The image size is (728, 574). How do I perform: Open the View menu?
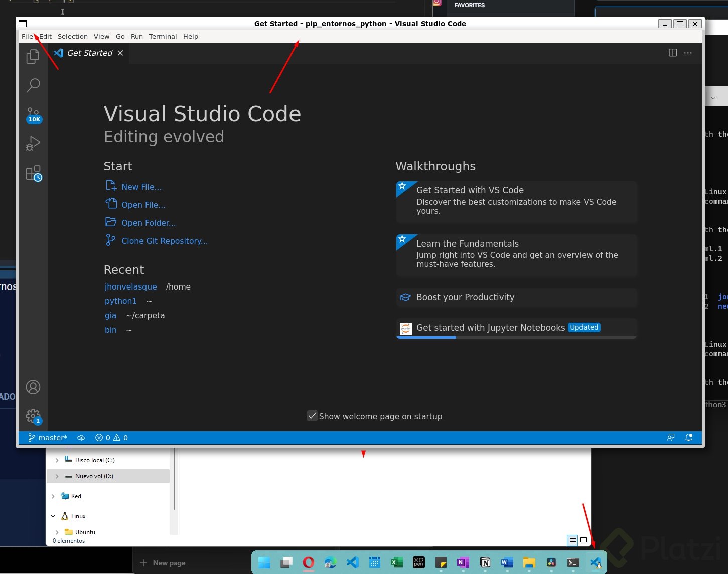point(101,36)
